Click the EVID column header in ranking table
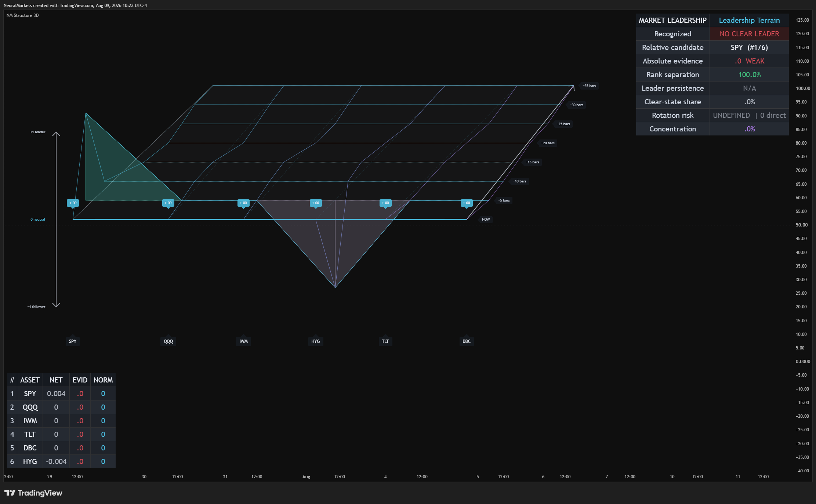 (80, 380)
